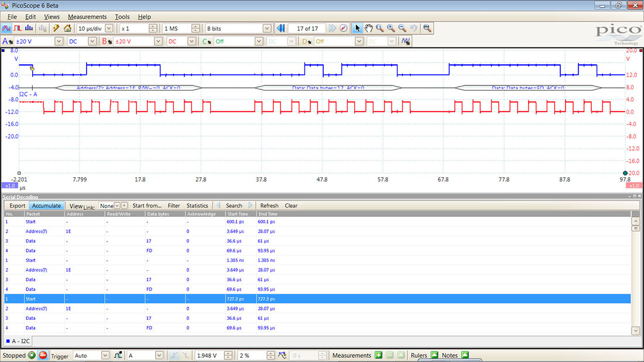
Task: Click the zoom to full view icon
Action: [x=427, y=28]
